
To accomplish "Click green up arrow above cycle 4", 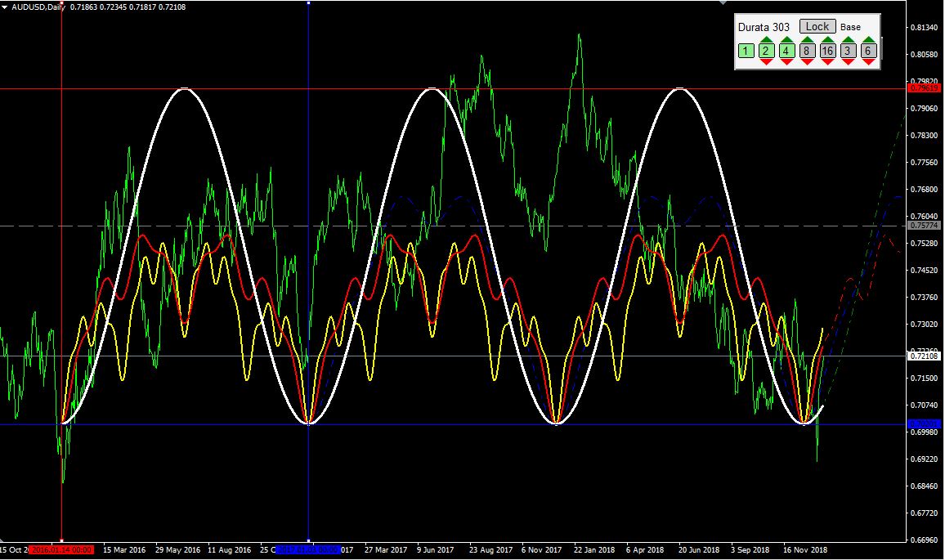I will pyautogui.click(x=786, y=39).
